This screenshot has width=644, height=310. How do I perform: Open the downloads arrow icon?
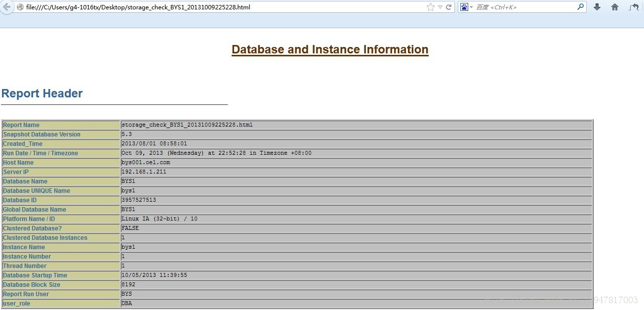(x=597, y=7)
